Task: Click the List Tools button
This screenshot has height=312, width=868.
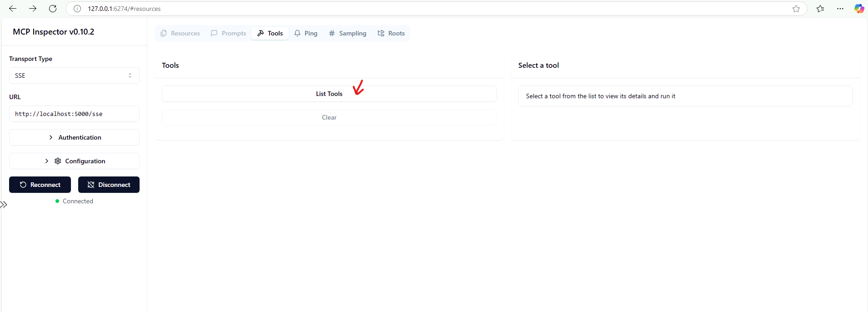Action: pos(329,94)
